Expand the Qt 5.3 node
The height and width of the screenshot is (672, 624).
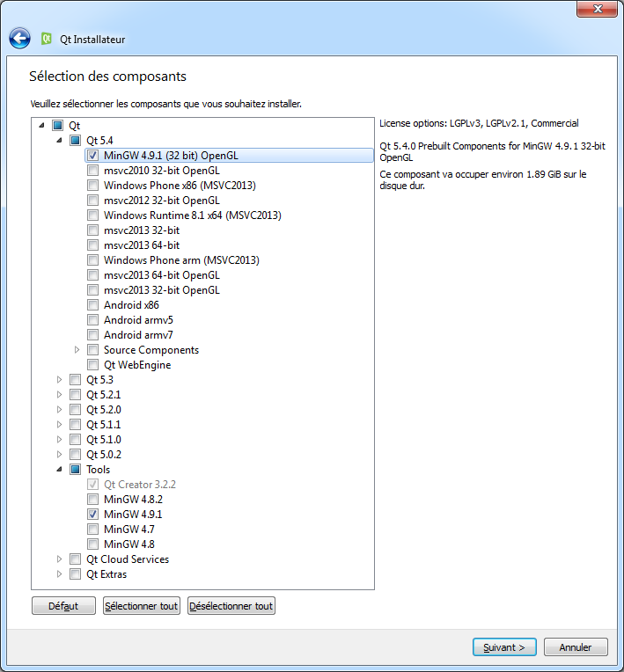pyautogui.click(x=59, y=380)
